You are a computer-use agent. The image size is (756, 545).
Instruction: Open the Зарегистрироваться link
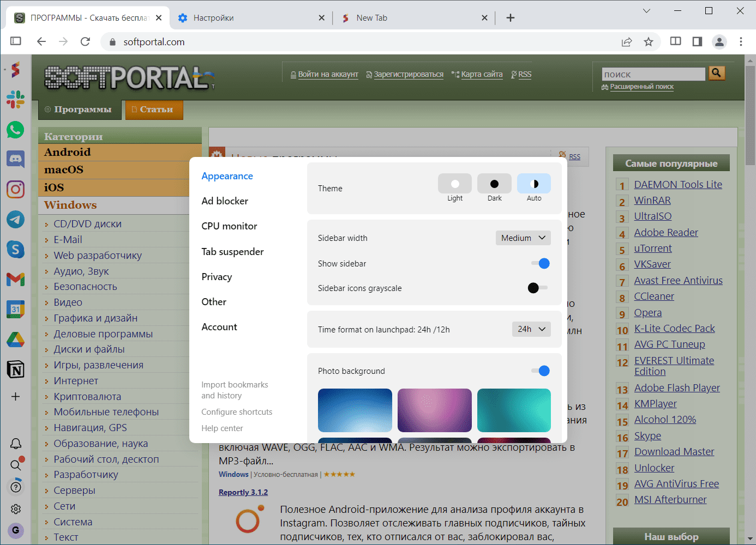coord(409,74)
